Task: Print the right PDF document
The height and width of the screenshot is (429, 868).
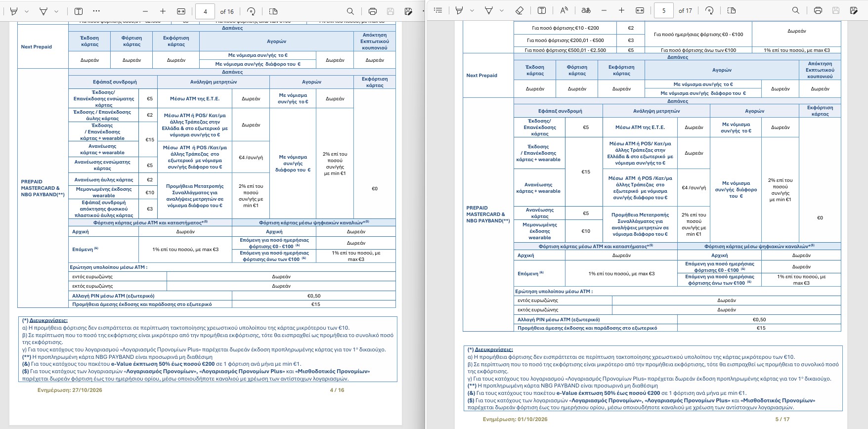Action: (818, 10)
